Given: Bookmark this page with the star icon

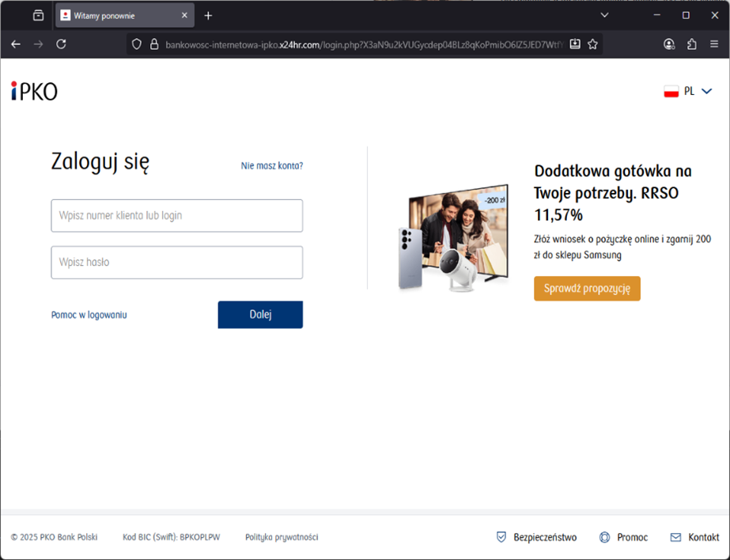Looking at the screenshot, I should 592,44.
